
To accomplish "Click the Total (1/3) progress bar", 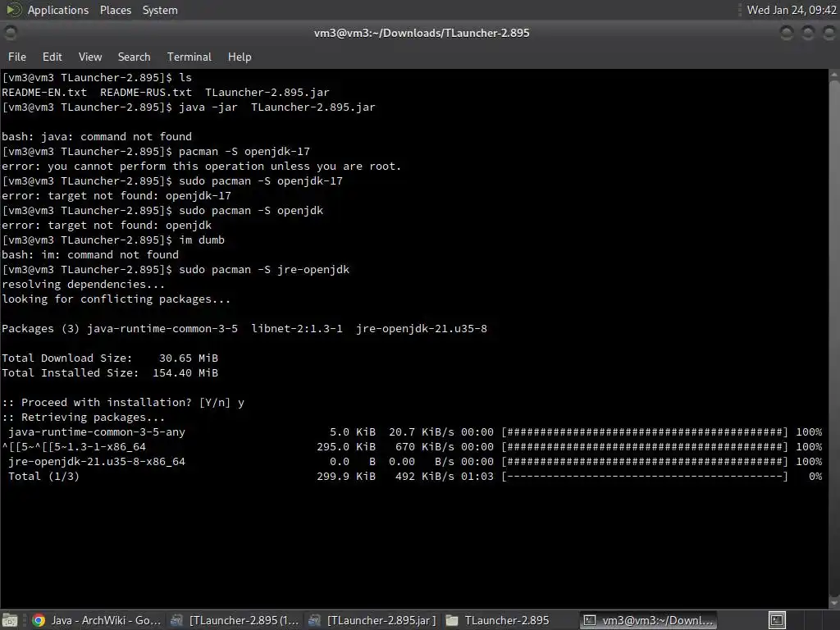I will point(645,477).
